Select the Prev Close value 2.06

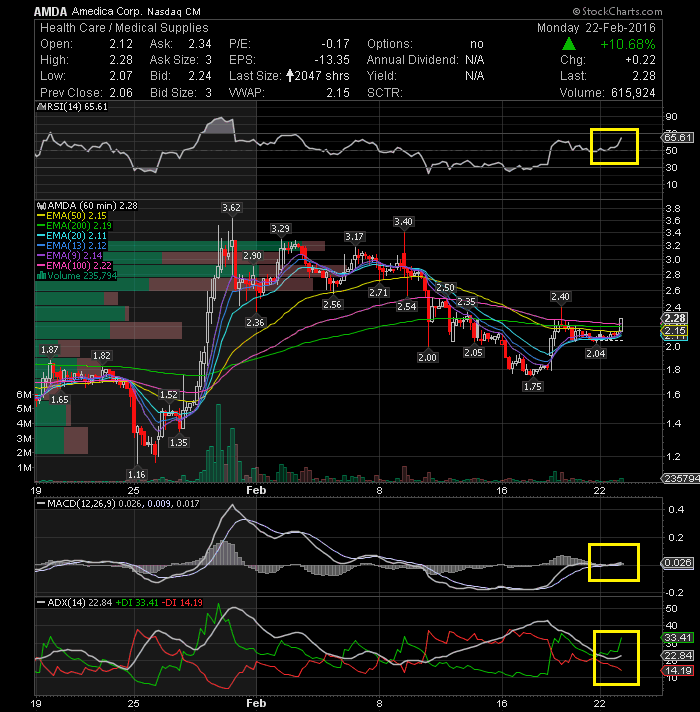coord(121,93)
